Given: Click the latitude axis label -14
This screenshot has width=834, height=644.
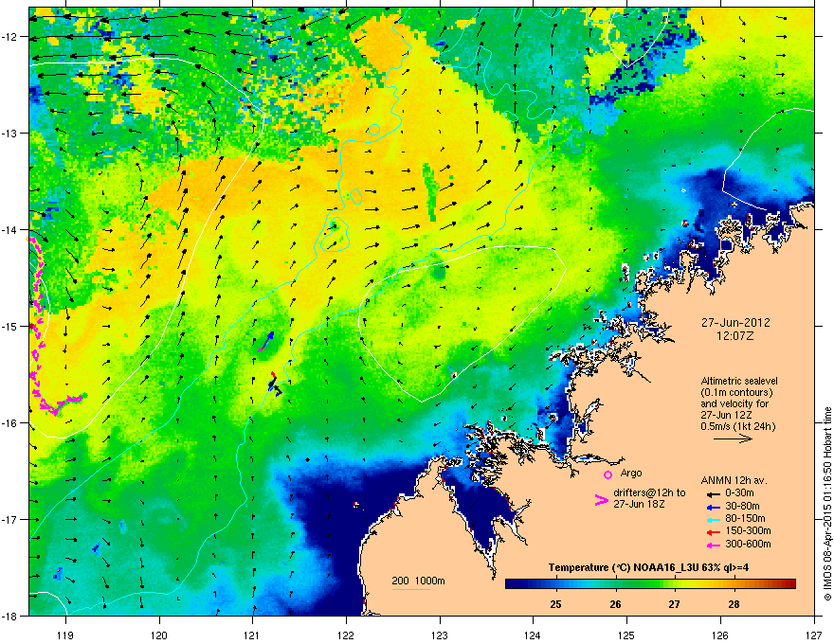Looking at the screenshot, I should (x=9, y=229).
